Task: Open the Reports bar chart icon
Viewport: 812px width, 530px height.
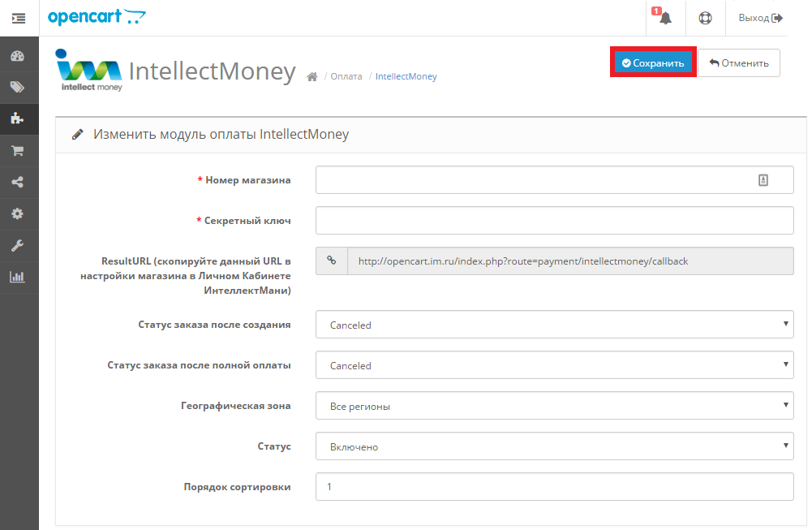Action: (18, 277)
